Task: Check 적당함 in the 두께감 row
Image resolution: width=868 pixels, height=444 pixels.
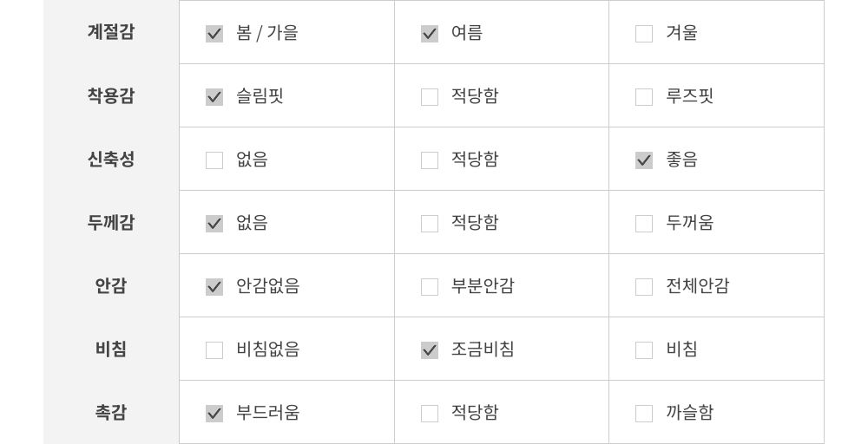Action: pyautogui.click(x=430, y=224)
